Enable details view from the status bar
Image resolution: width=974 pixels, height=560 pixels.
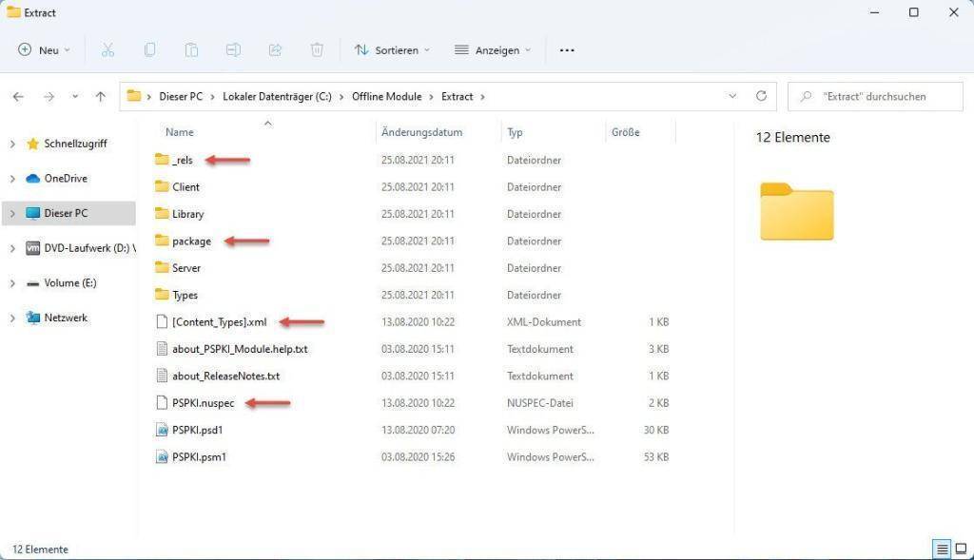click(942, 549)
